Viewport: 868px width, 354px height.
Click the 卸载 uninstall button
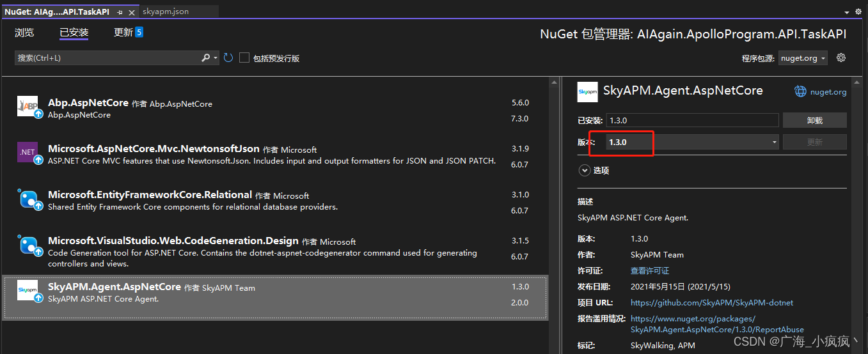pos(814,120)
